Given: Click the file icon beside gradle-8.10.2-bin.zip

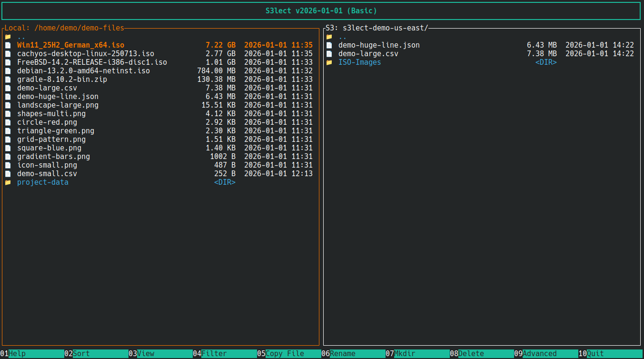Looking at the screenshot, I should click(x=8, y=79).
